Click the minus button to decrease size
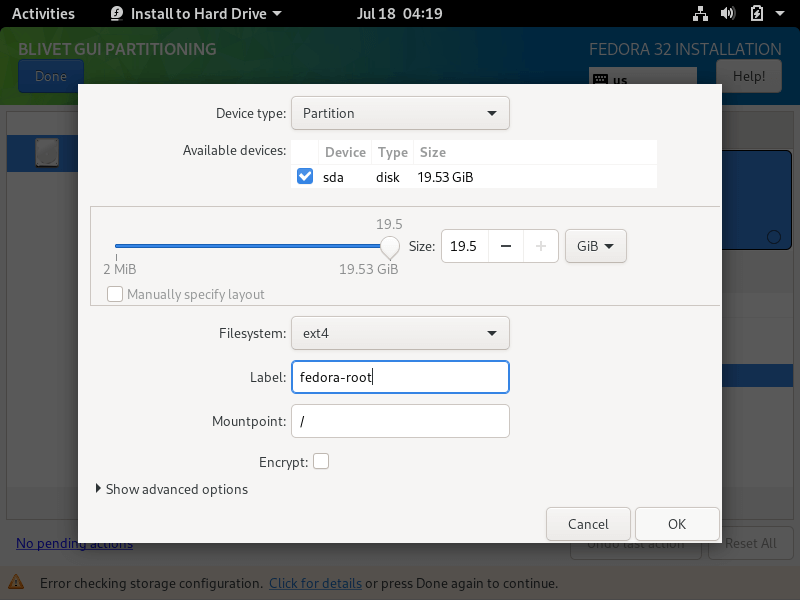Image resolution: width=800 pixels, height=600 pixels. pos(506,246)
